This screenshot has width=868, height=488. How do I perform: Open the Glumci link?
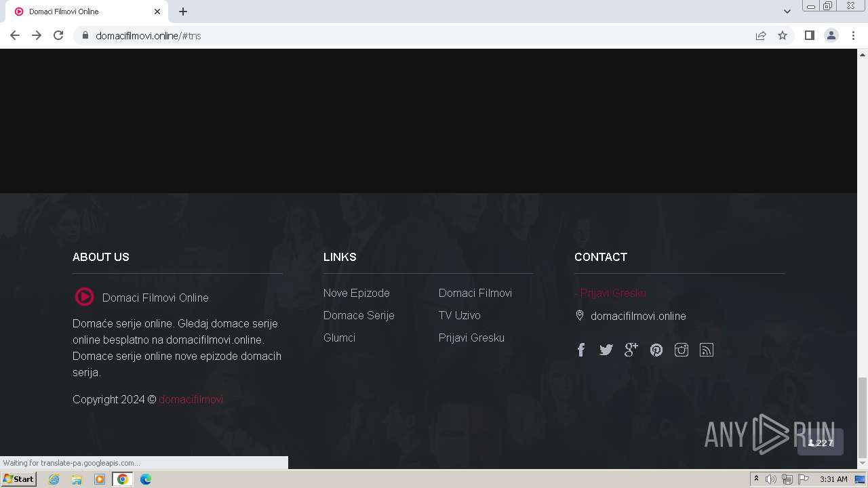click(339, 338)
